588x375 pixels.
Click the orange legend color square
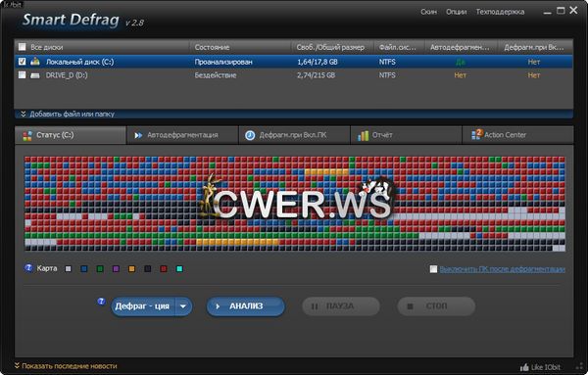click(131, 268)
